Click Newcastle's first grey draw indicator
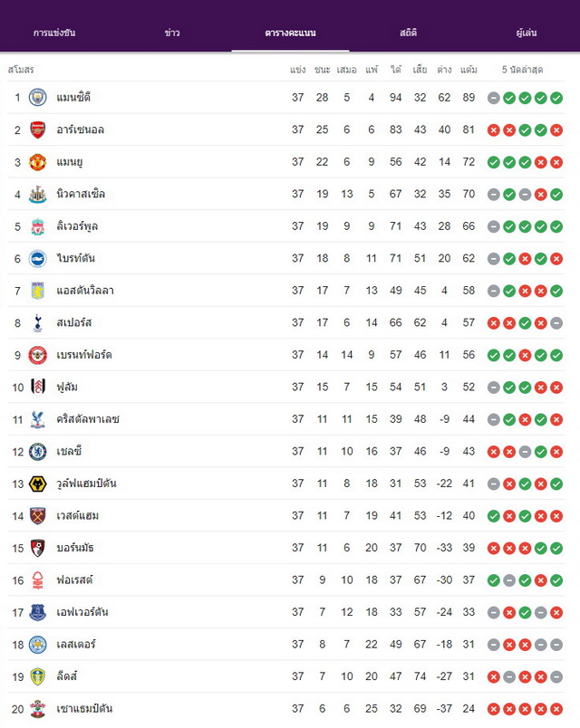The height and width of the screenshot is (728, 580). [x=494, y=195]
